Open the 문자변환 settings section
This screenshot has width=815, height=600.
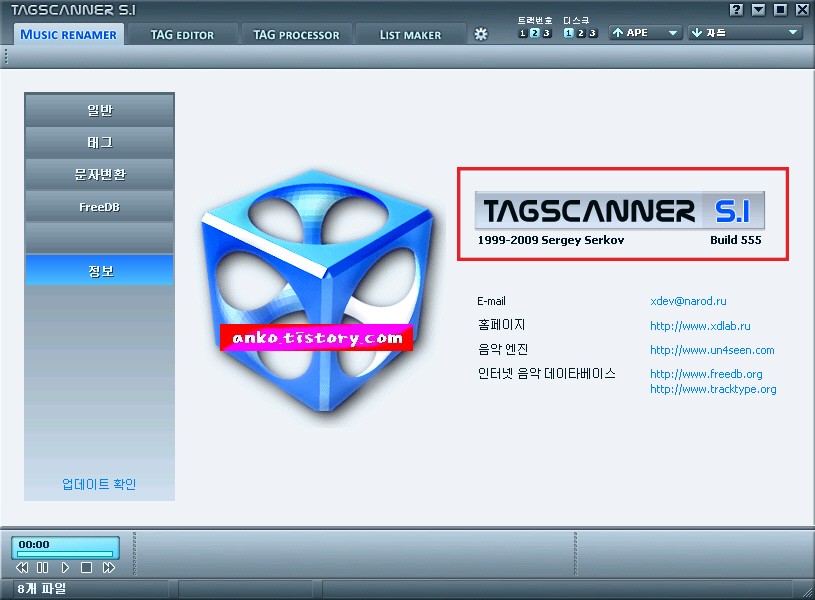coord(100,174)
